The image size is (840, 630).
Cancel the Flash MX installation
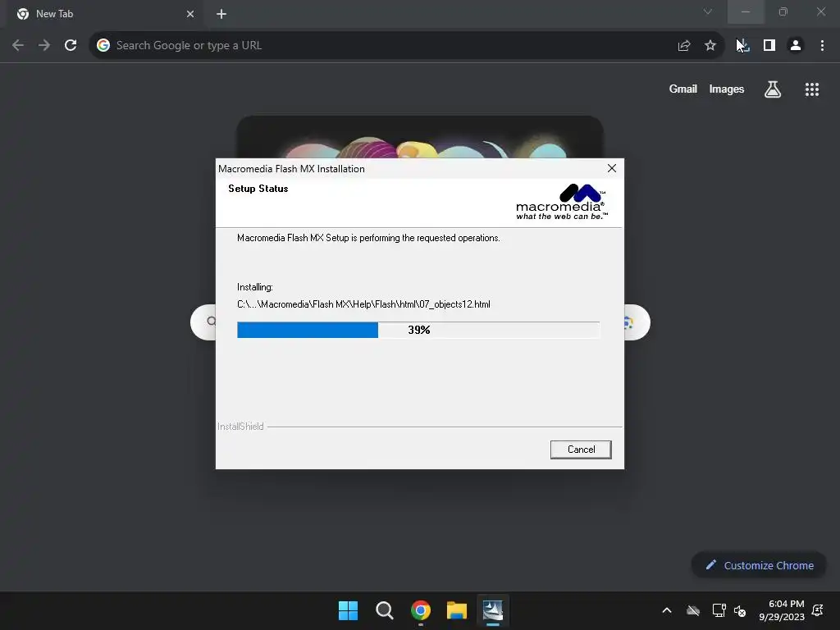(581, 450)
